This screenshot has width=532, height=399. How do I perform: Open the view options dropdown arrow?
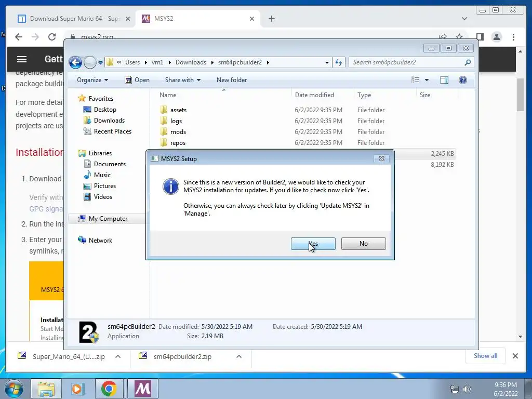click(x=427, y=80)
